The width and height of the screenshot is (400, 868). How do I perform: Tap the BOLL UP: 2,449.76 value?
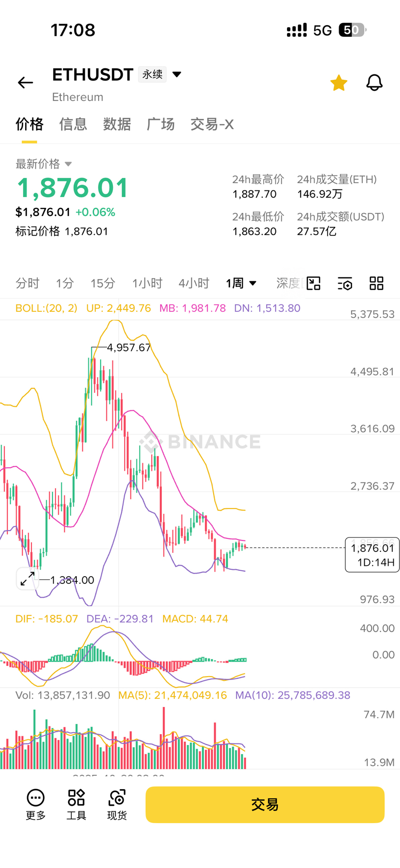point(118,308)
